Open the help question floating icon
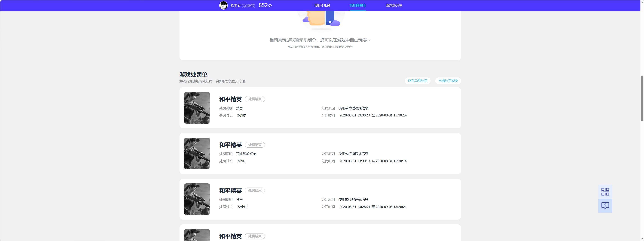 click(x=605, y=206)
